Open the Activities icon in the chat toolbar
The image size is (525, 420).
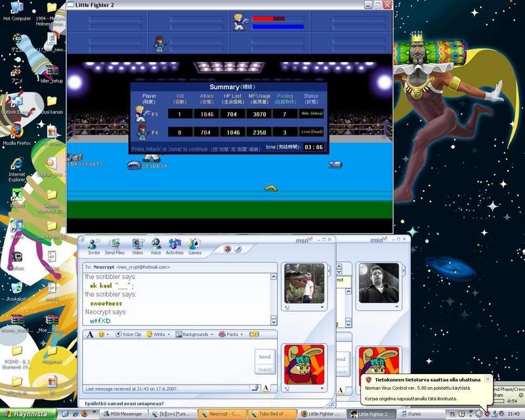(175, 246)
